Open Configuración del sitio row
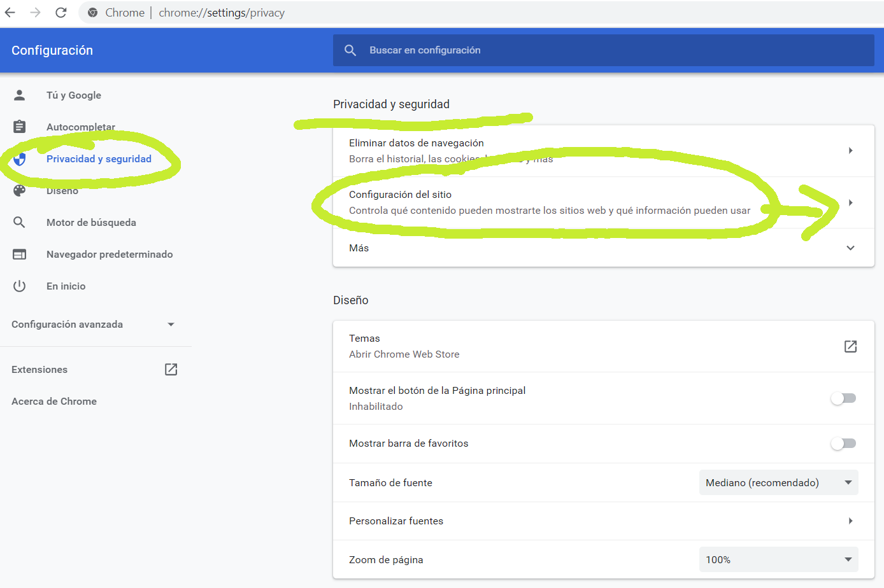Image resolution: width=884 pixels, height=588 pixels. [x=603, y=202]
